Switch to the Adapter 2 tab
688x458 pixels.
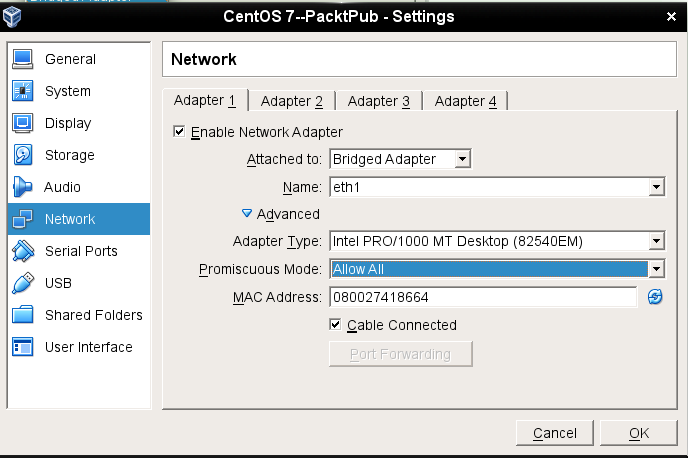point(291,101)
